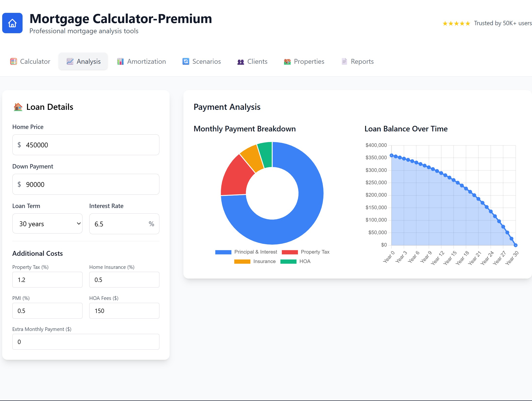532x401 pixels.
Task: Click the Calculator grid icon
Action: coord(14,61)
